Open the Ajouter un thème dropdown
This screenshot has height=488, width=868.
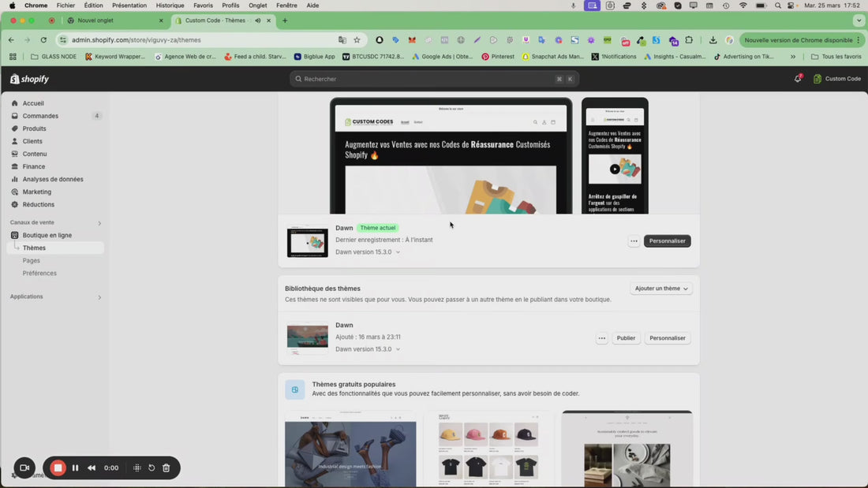(x=661, y=289)
